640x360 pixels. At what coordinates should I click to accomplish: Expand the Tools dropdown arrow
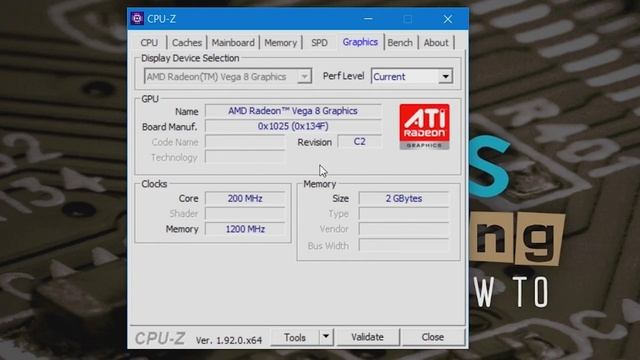coord(326,337)
